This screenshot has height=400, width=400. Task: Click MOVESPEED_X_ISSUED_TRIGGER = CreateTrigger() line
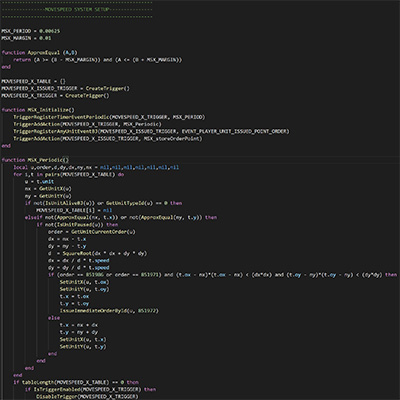[65, 88]
